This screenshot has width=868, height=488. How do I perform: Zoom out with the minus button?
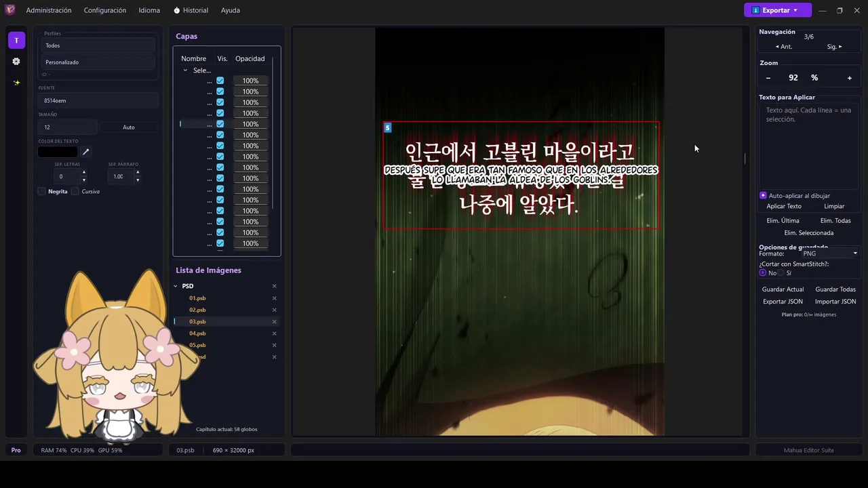tap(768, 78)
